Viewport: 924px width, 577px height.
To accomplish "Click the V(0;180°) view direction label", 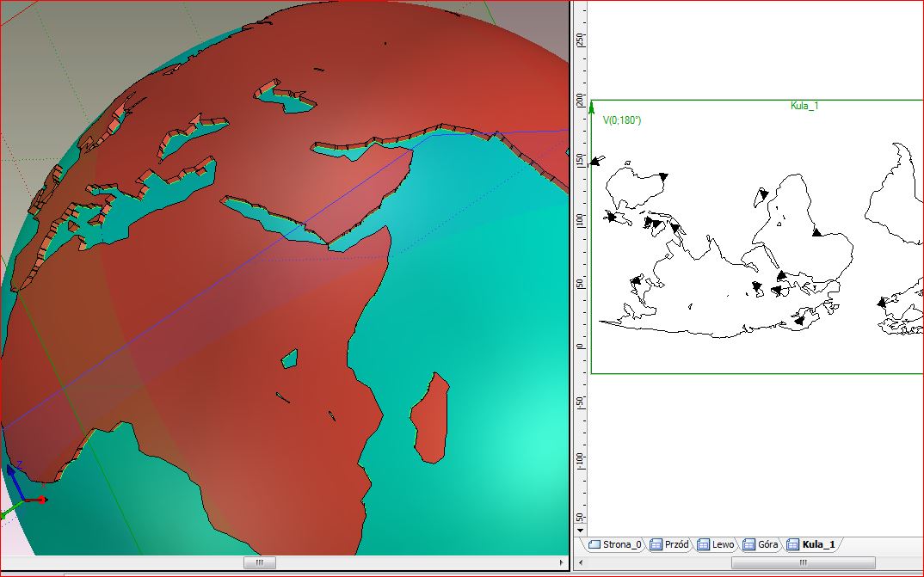I will tap(622, 120).
